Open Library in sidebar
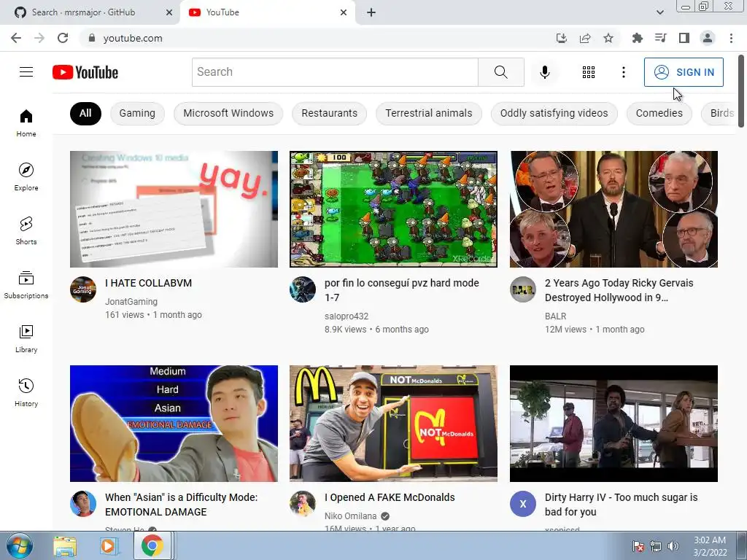747x560 pixels. click(x=26, y=338)
